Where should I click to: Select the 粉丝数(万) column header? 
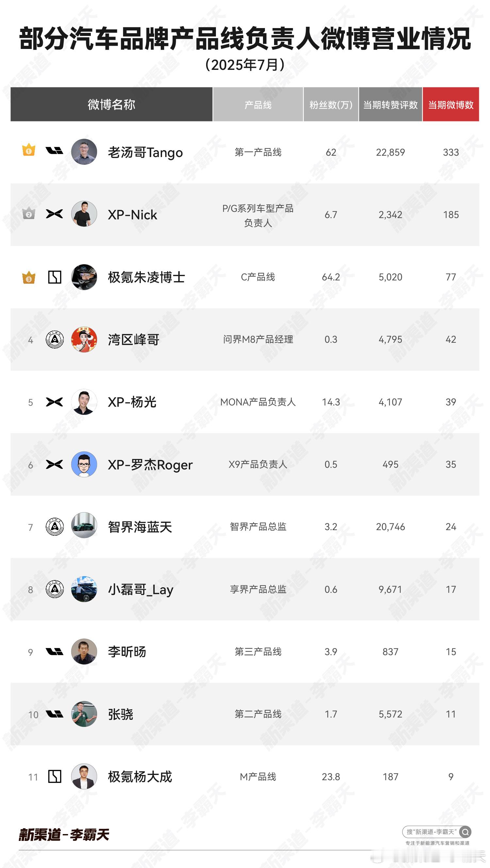click(x=331, y=104)
